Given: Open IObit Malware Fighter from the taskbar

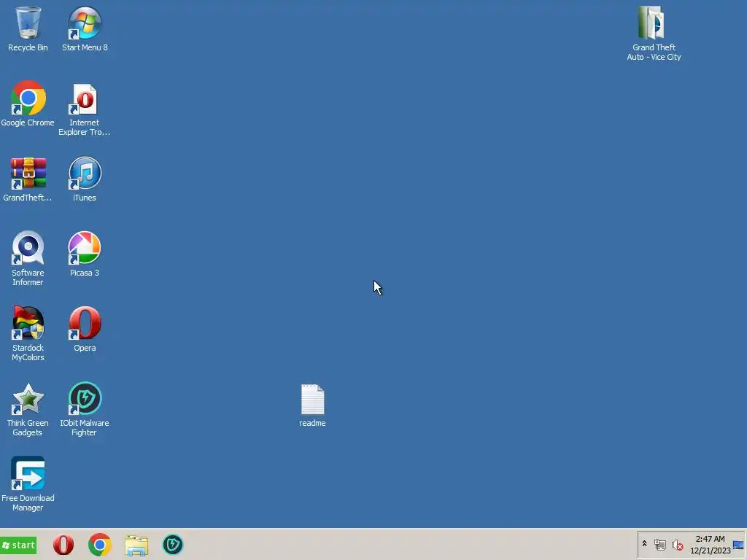Looking at the screenshot, I should pyautogui.click(x=172, y=545).
